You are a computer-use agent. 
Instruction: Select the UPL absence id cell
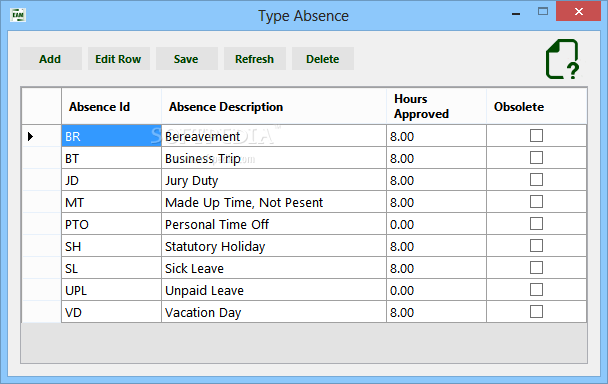pyautogui.click(x=111, y=290)
